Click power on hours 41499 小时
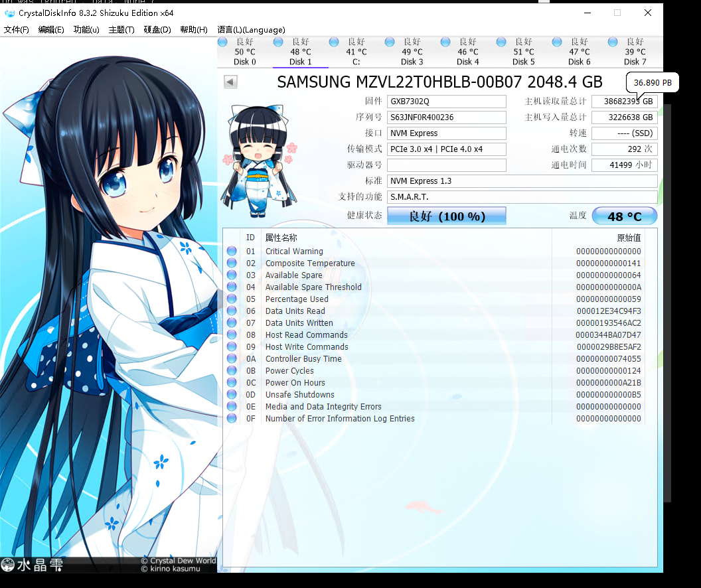The image size is (701, 588). tap(625, 165)
